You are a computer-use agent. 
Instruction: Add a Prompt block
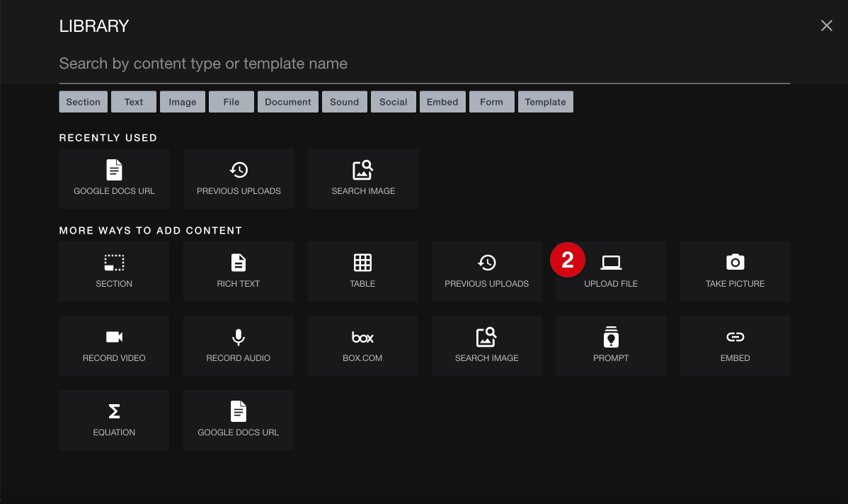tap(611, 346)
